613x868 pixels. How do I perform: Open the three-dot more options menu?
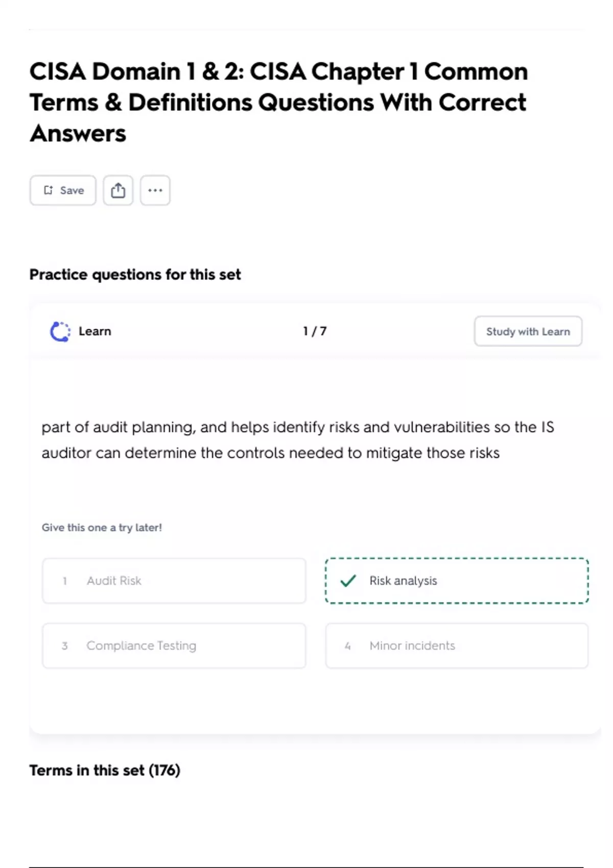(x=155, y=190)
